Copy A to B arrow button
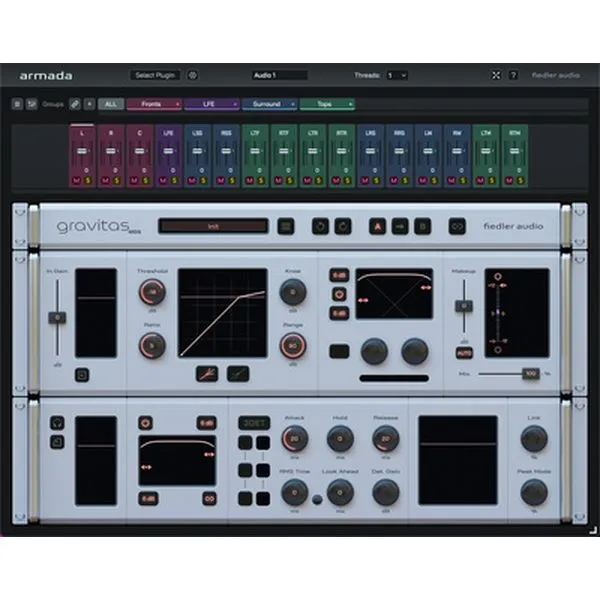 400,227
